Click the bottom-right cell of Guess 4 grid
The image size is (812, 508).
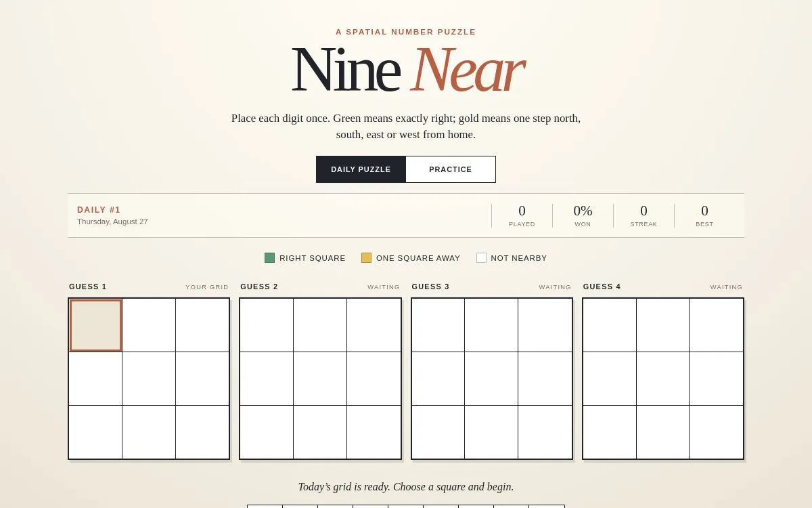tap(717, 432)
